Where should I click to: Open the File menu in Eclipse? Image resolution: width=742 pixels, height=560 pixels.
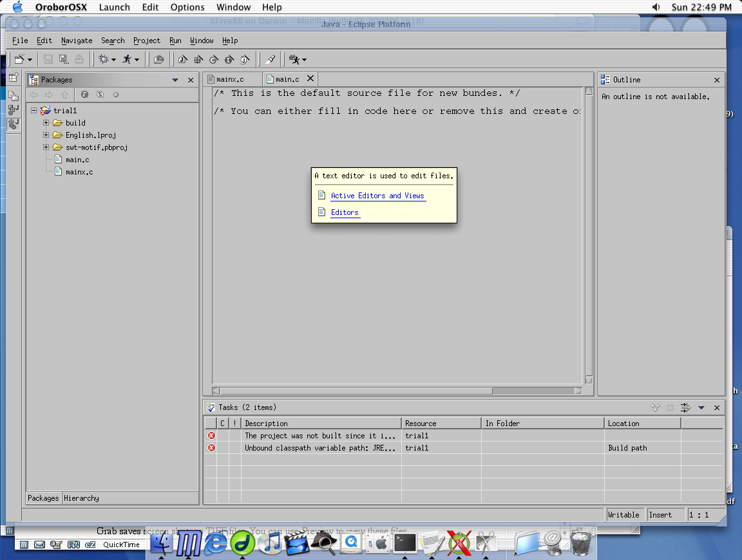pos(20,41)
